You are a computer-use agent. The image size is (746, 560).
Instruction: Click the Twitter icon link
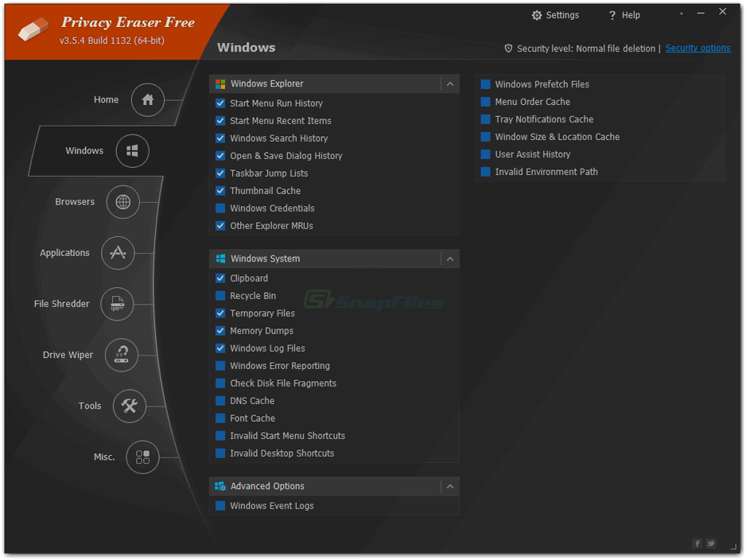pos(711,543)
